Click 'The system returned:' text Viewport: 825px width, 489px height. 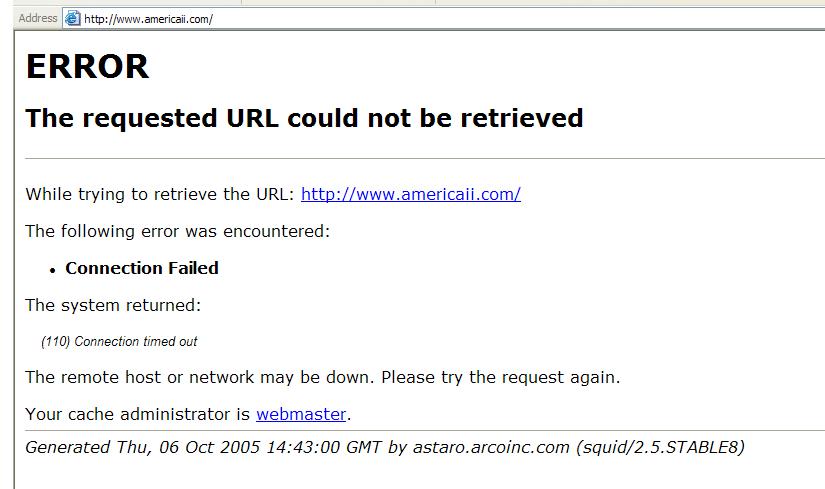(113, 305)
